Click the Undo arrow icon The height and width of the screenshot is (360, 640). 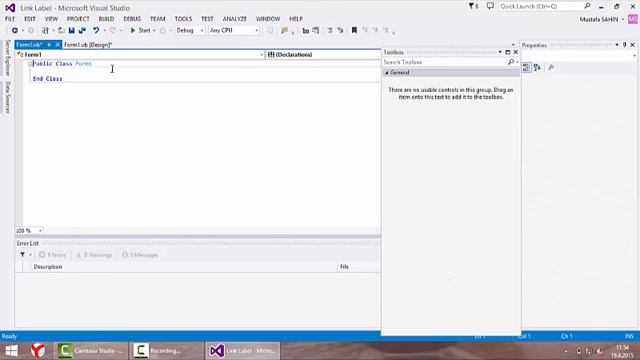click(x=96, y=31)
